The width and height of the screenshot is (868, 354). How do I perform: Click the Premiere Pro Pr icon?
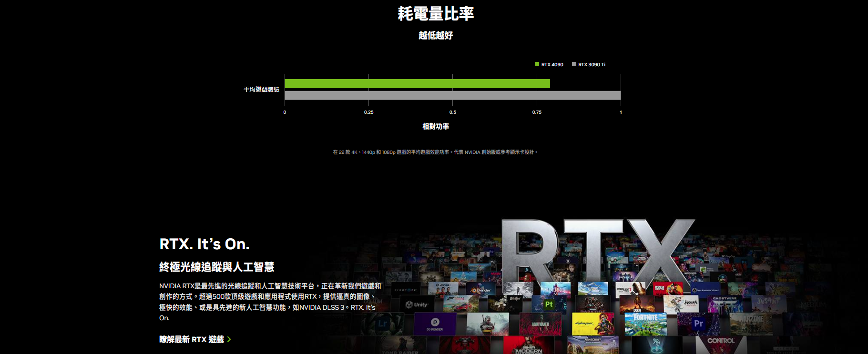[698, 324]
